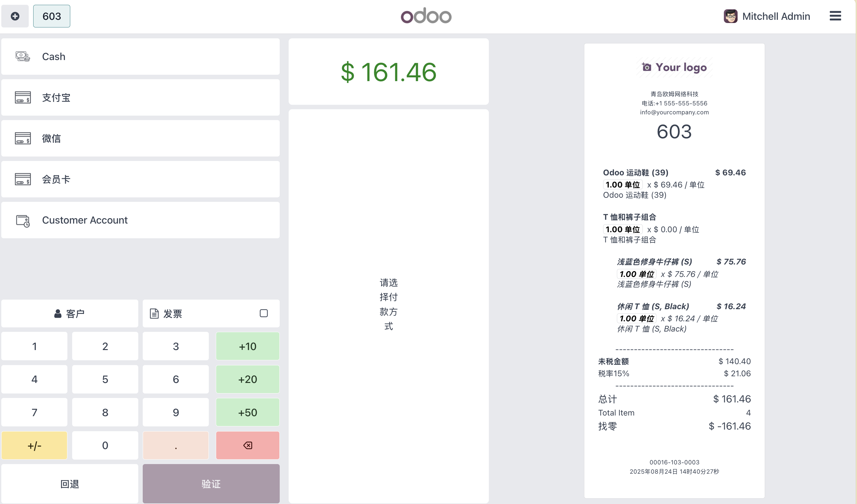The height and width of the screenshot is (504, 857).
Task: Click the Cash payment method icon
Action: click(x=23, y=57)
